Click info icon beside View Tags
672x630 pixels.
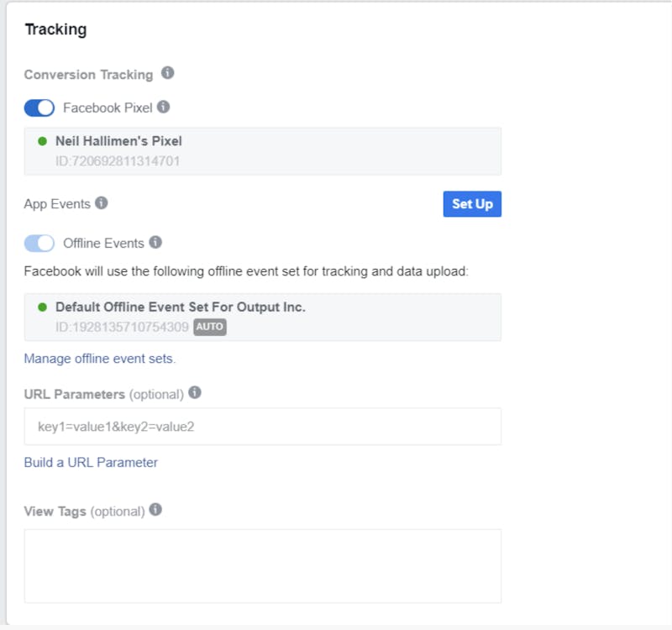pos(155,510)
